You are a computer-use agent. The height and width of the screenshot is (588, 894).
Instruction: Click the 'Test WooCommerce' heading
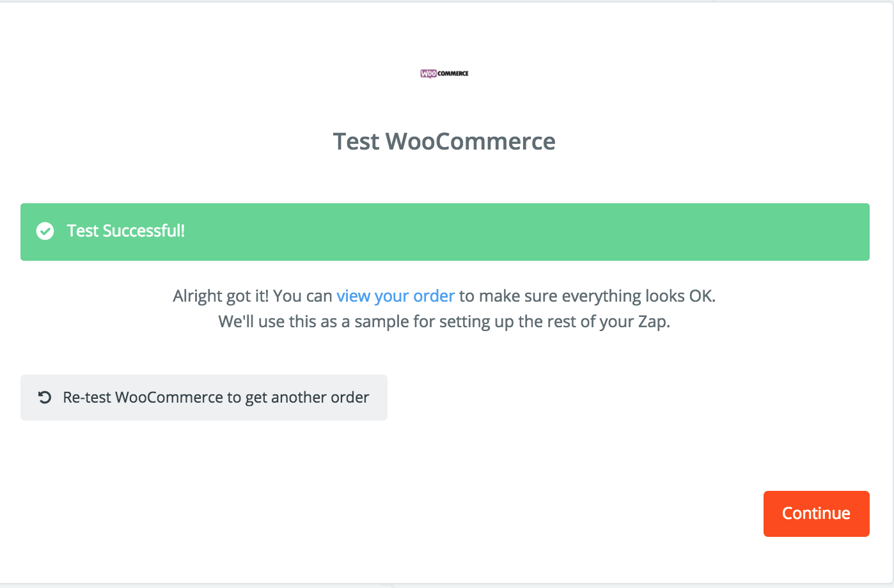tap(444, 142)
